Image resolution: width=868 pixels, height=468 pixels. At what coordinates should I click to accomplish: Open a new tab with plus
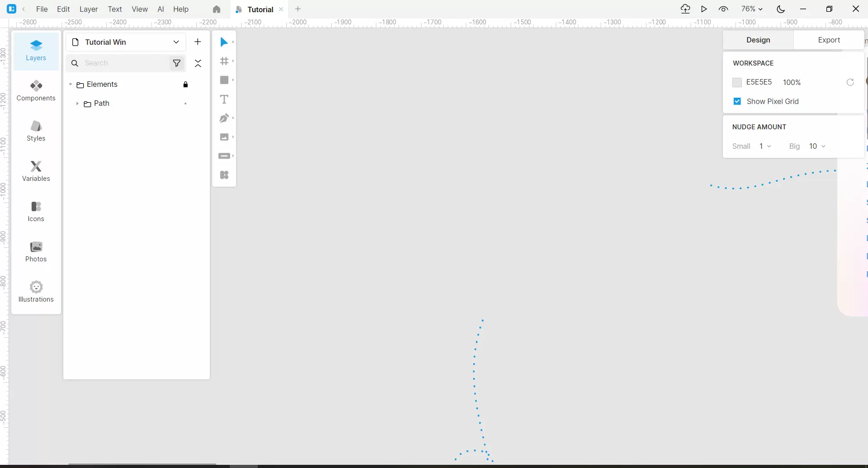[x=298, y=9]
